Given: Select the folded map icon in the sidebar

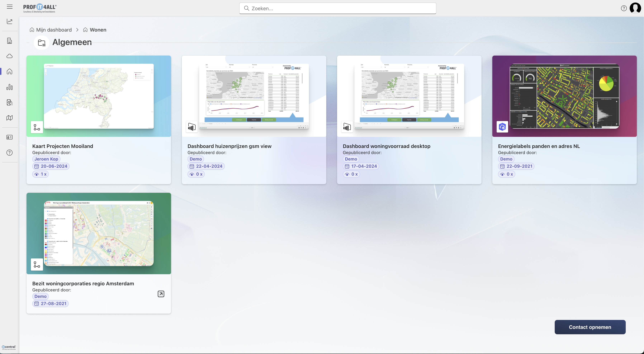Looking at the screenshot, I should coord(10,117).
